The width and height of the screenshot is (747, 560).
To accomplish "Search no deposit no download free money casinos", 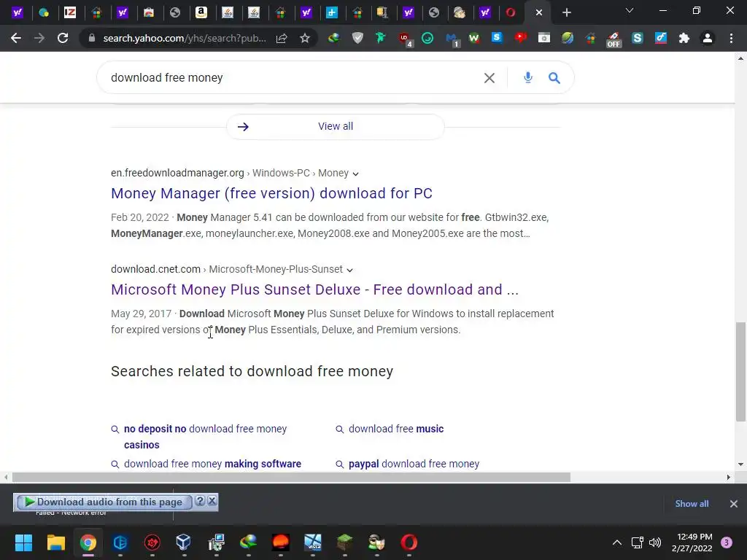I will tap(205, 437).
